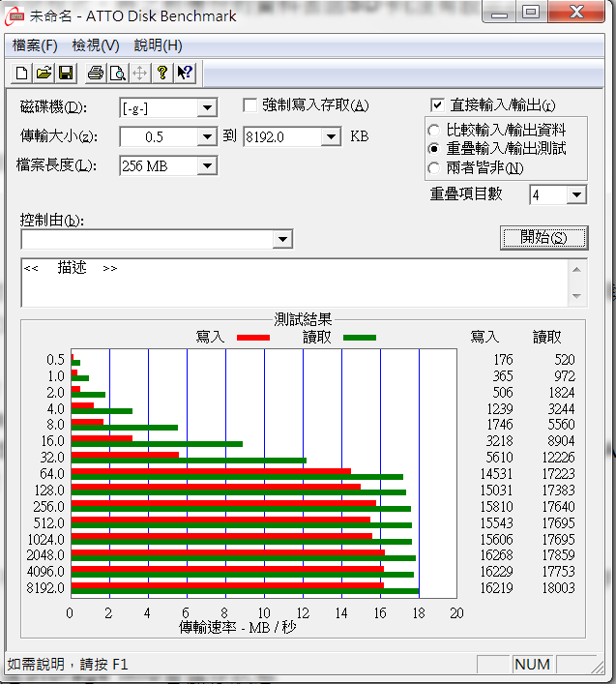Select the 兩者皆非(N) radio button

[x=434, y=168]
